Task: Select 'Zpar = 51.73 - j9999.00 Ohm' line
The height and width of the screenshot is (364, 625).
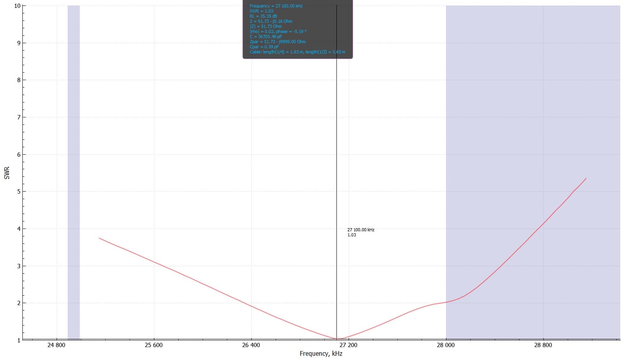Action: pos(278,42)
